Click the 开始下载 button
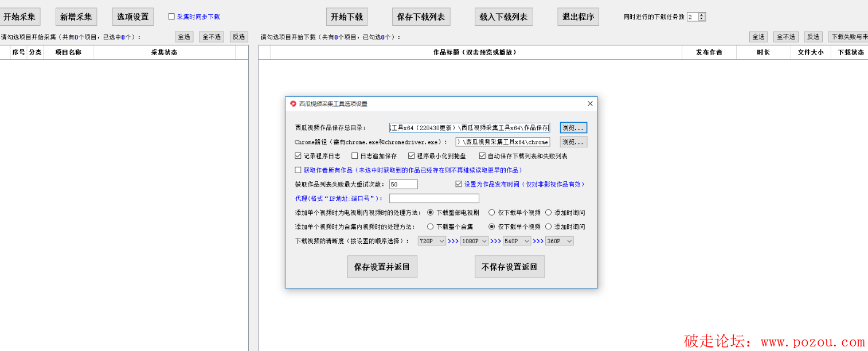Image resolution: width=868 pixels, height=351 pixels. 347,17
